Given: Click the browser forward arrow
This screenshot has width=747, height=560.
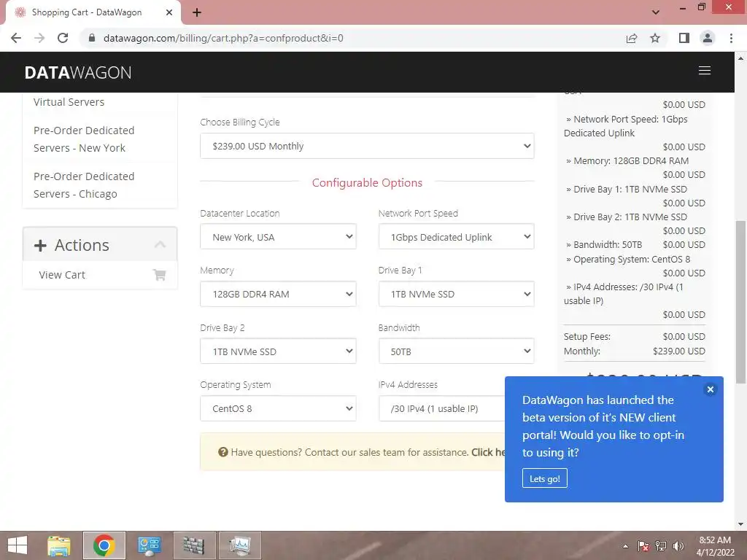Looking at the screenshot, I should coord(39,38).
